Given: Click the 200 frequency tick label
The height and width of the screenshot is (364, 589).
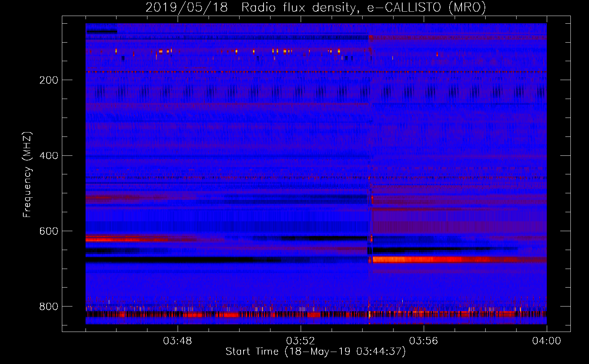Looking at the screenshot, I should [x=49, y=80].
